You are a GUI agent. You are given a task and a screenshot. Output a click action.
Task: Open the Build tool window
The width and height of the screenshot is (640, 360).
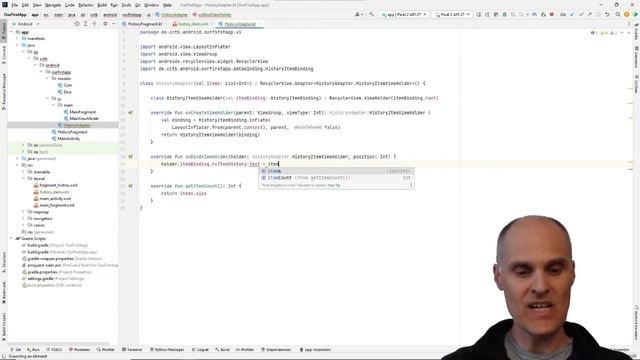click(222, 350)
